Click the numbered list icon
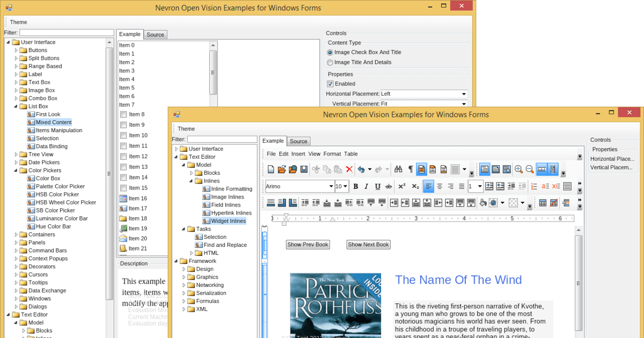Screen dimensions: 644x338 click(x=534, y=186)
